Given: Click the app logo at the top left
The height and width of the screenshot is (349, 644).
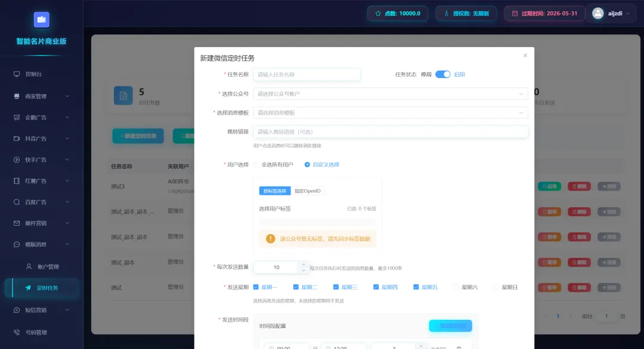Looking at the screenshot, I should pyautogui.click(x=41, y=19).
